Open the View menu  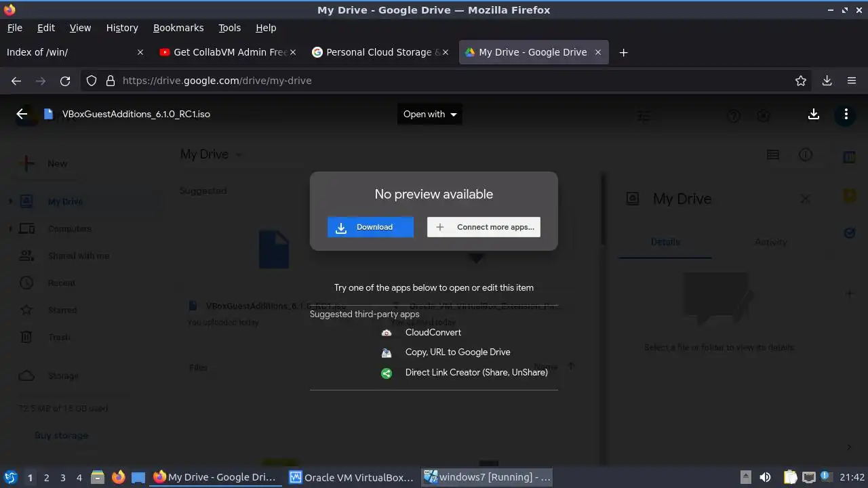(80, 28)
